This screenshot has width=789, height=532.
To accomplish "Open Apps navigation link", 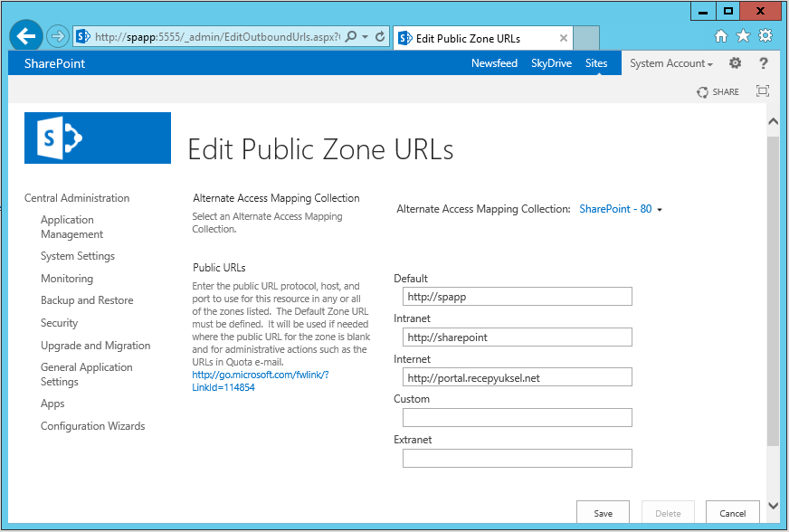I will coord(52,404).
